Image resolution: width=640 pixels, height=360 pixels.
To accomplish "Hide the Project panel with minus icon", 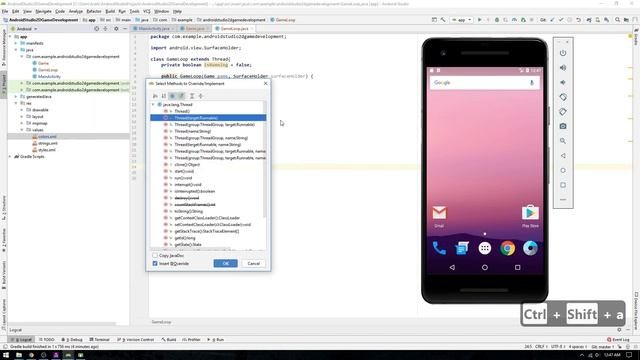I will click(x=125, y=29).
